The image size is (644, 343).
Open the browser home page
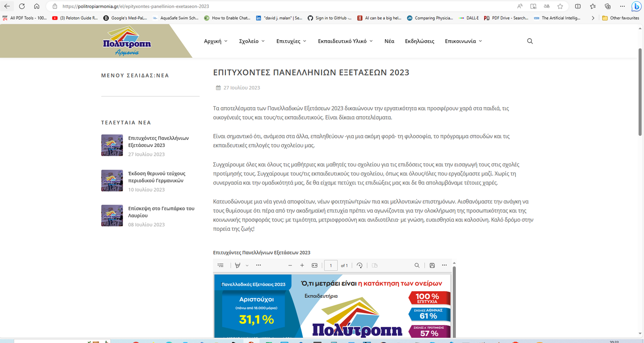point(37,6)
